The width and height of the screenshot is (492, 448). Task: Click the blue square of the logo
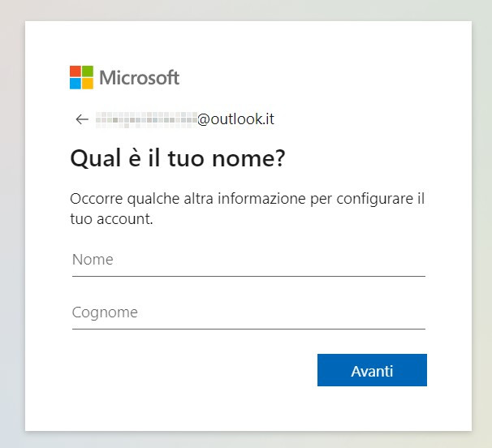pos(76,83)
